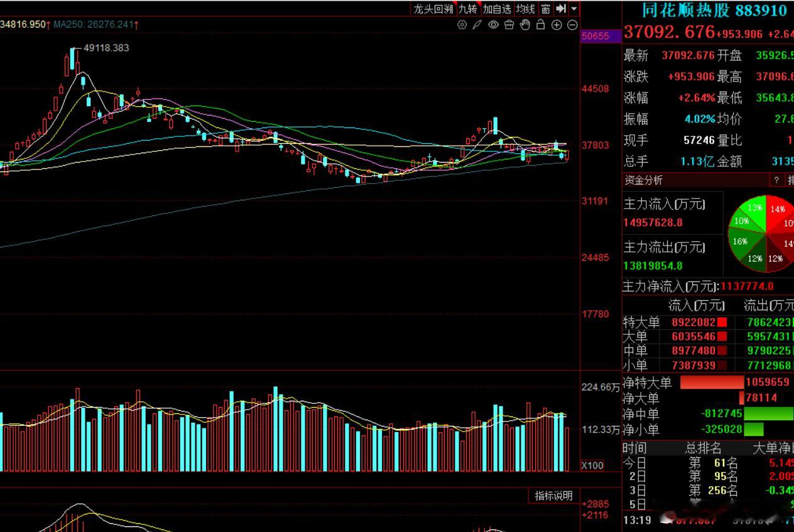Open the 指标说明 indicator help
The width and height of the screenshot is (794, 532).
point(553,496)
